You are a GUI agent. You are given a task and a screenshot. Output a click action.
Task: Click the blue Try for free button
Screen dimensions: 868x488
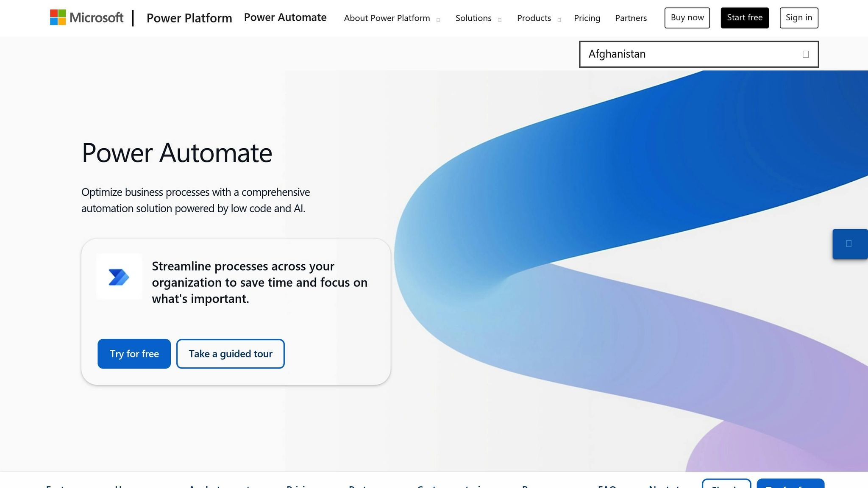pos(134,354)
